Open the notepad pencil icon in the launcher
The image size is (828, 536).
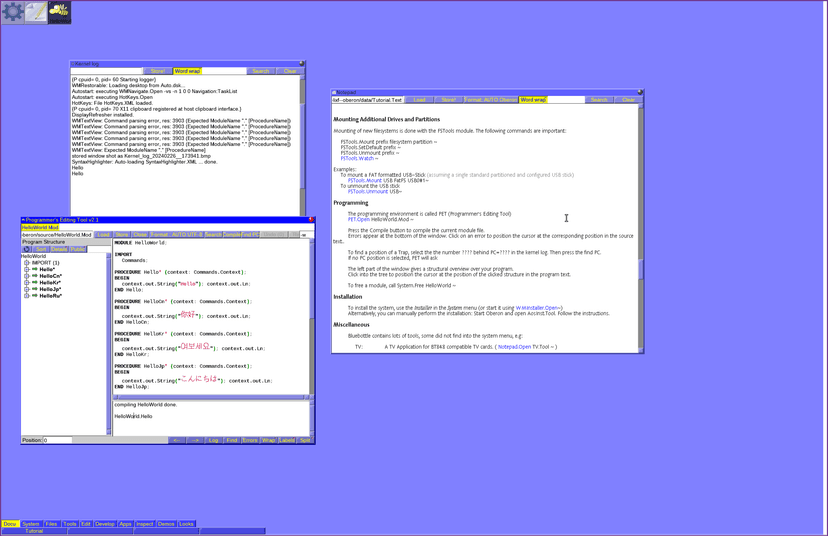click(x=36, y=12)
